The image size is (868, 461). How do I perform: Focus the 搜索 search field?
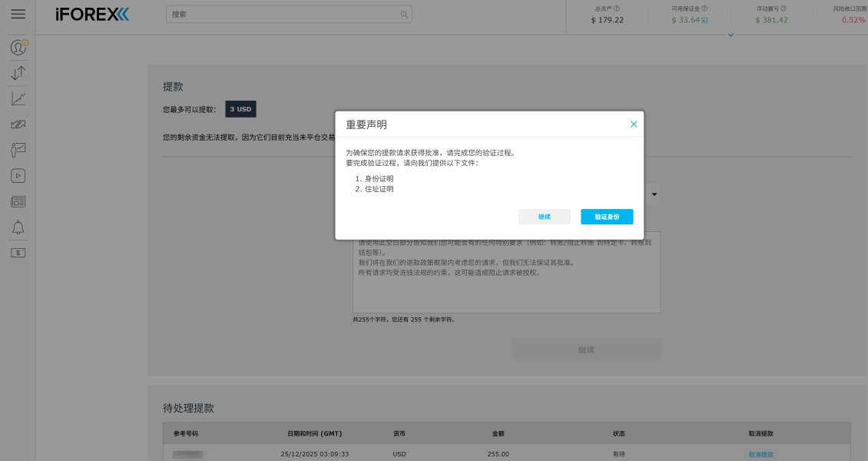(288, 15)
